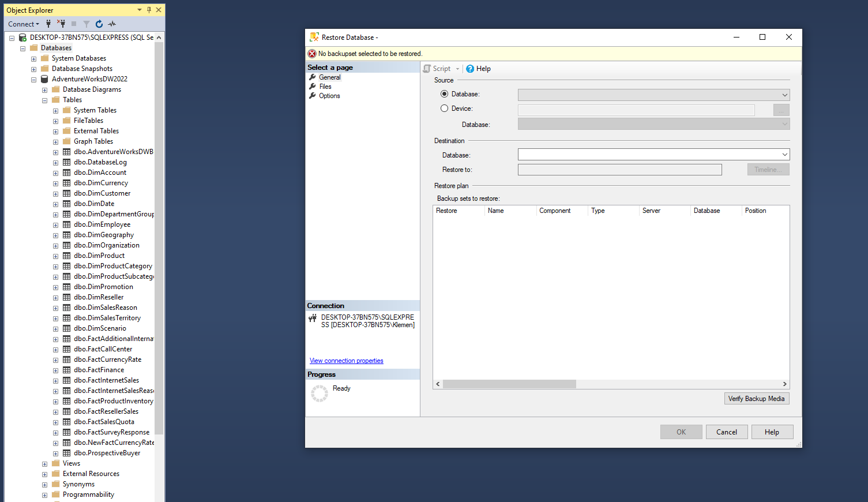Click the Disconnect plug icon with red X

(x=61, y=24)
